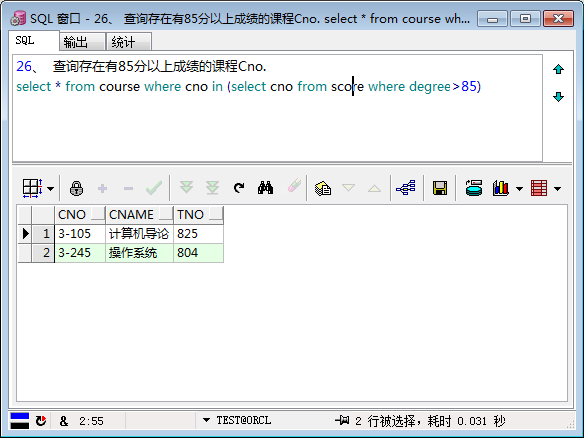Select the cell 计算机导论
The image size is (584, 438).
pyautogui.click(x=139, y=234)
